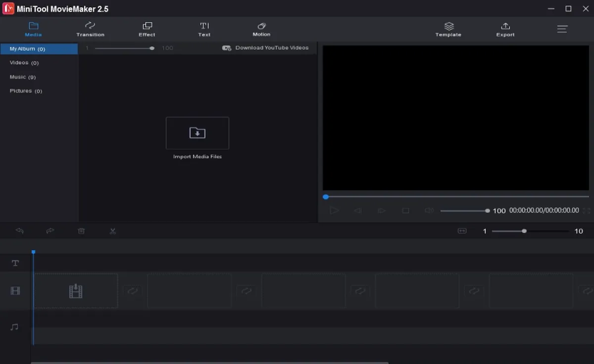Step to the previous frame
594x364 pixels.
(357, 211)
